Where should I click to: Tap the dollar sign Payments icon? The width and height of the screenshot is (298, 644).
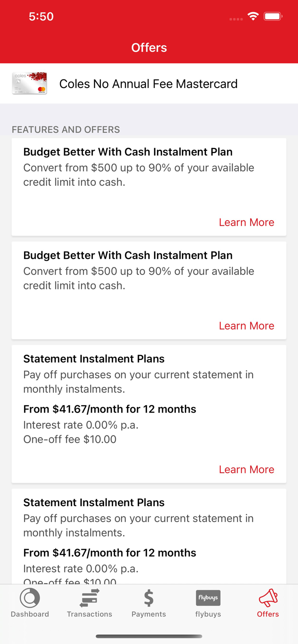[x=149, y=597]
